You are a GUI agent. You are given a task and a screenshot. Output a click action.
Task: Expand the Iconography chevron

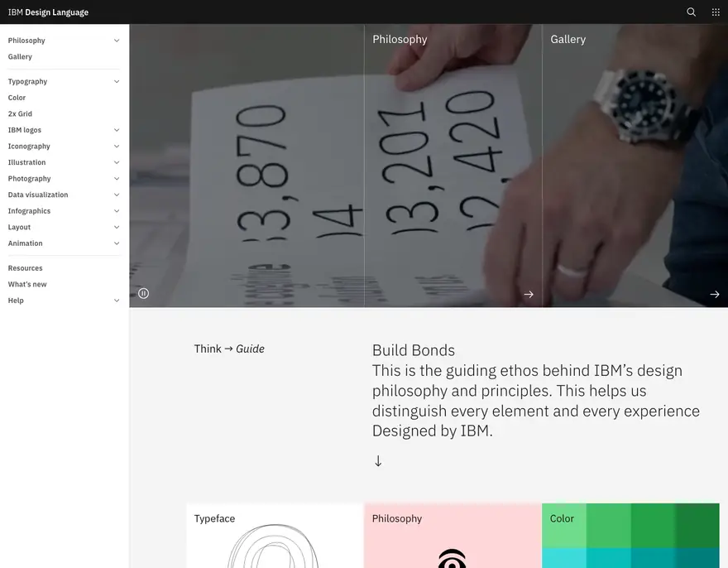(117, 146)
